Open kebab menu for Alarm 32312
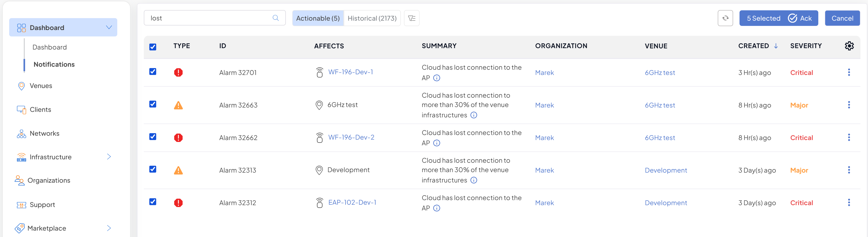Screen dimensions: 868x237 (849, 203)
